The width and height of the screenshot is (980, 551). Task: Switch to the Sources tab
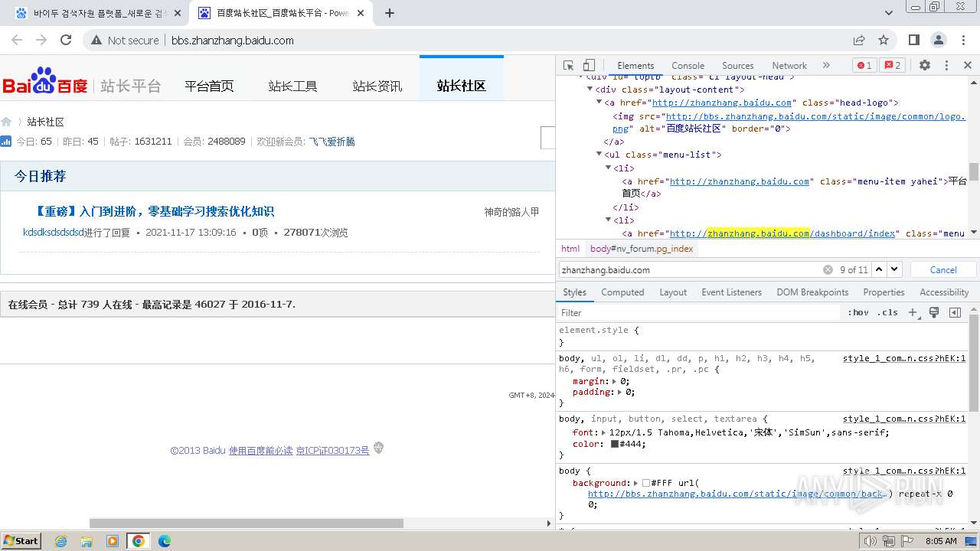tap(737, 66)
